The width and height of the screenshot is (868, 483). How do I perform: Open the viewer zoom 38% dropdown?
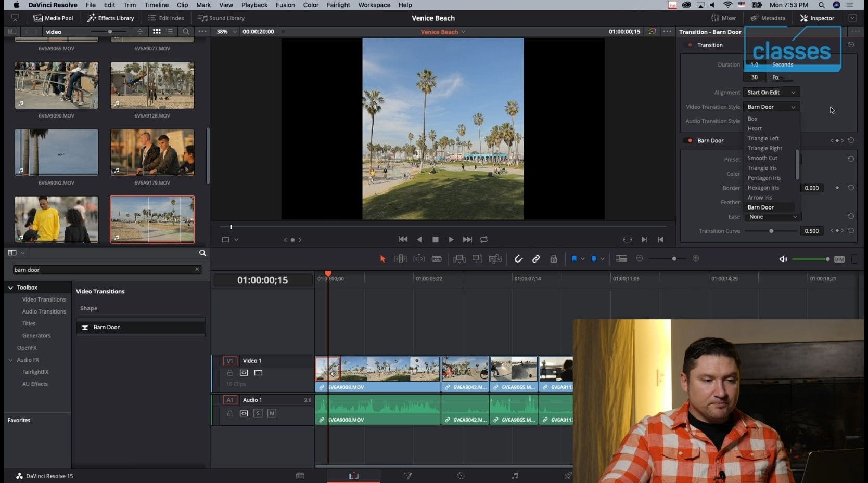coord(226,32)
